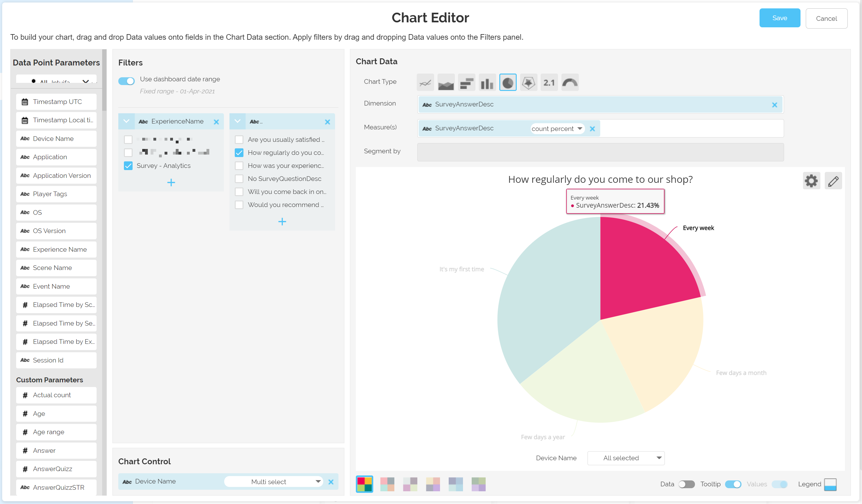Collapse the second filter chevron
This screenshot has width=862, height=504.
(238, 121)
